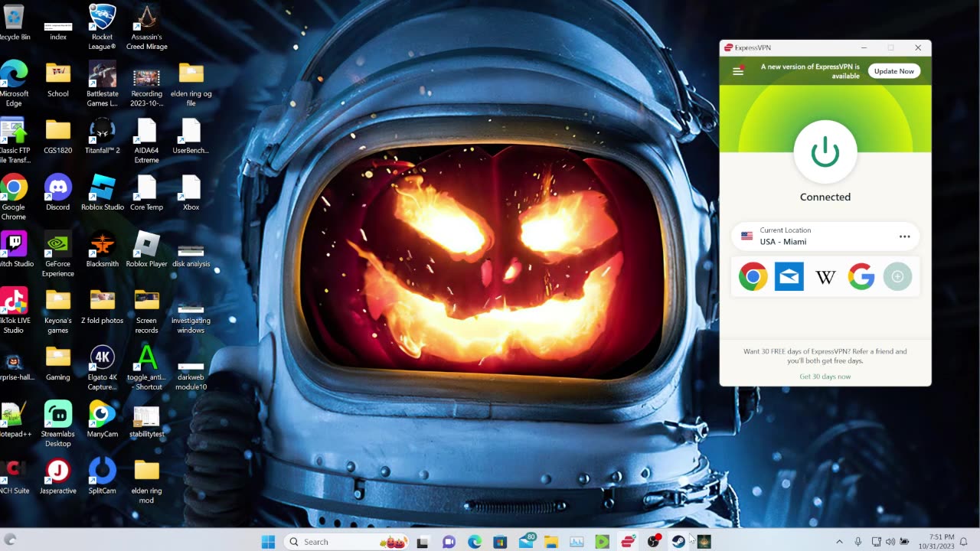Select the Google Chrome desktop icon
Screen dimensions: 980x551
[x=14, y=197]
